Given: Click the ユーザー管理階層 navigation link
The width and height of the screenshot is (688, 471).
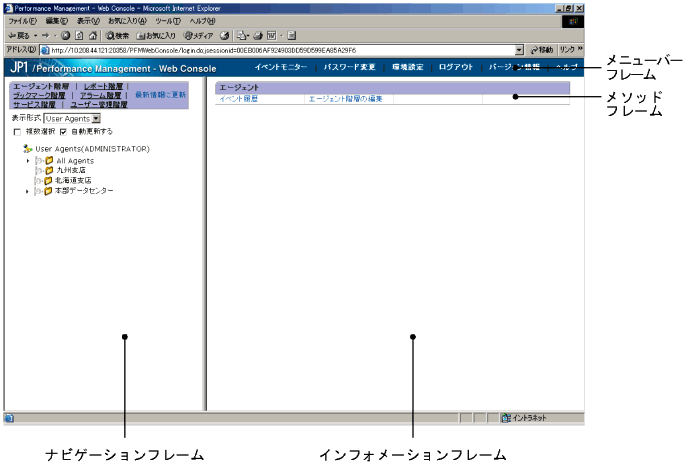Looking at the screenshot, I should (99, 104).
